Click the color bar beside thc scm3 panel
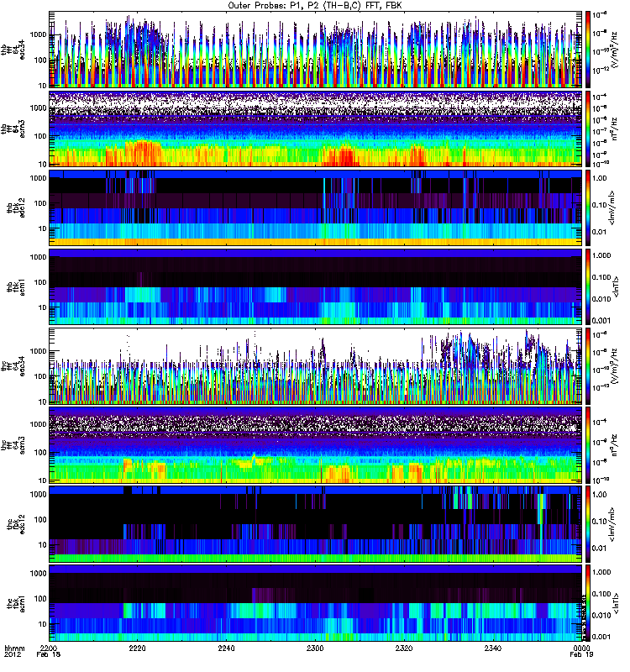Image resolution: width=630 pixels, height=672 pixels. (588, 445)
